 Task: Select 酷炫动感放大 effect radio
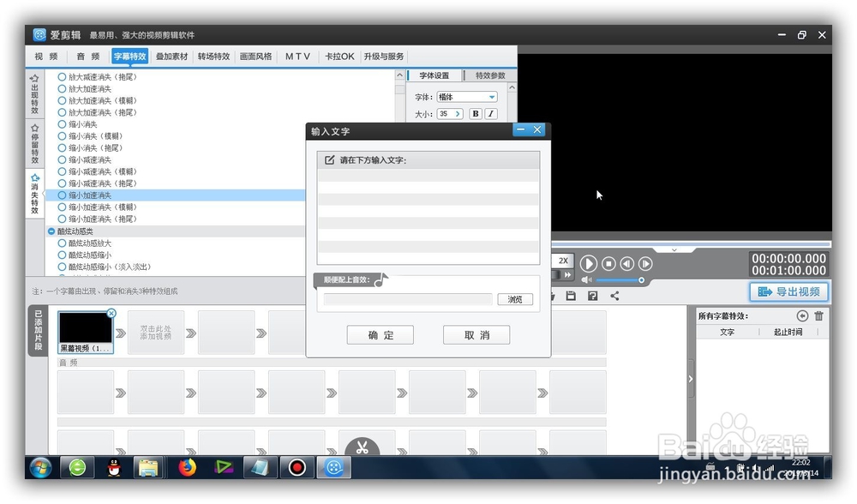(x=62, y=243)
